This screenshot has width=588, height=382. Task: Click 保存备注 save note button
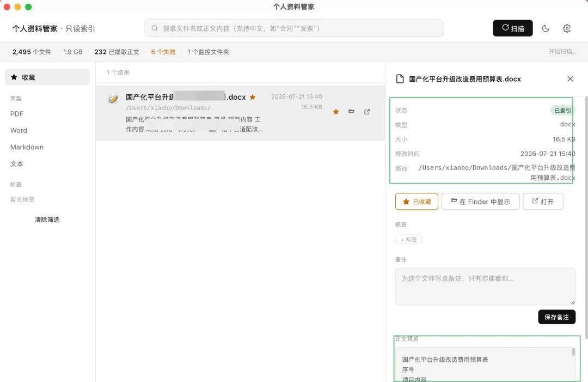tap(556, 317)
